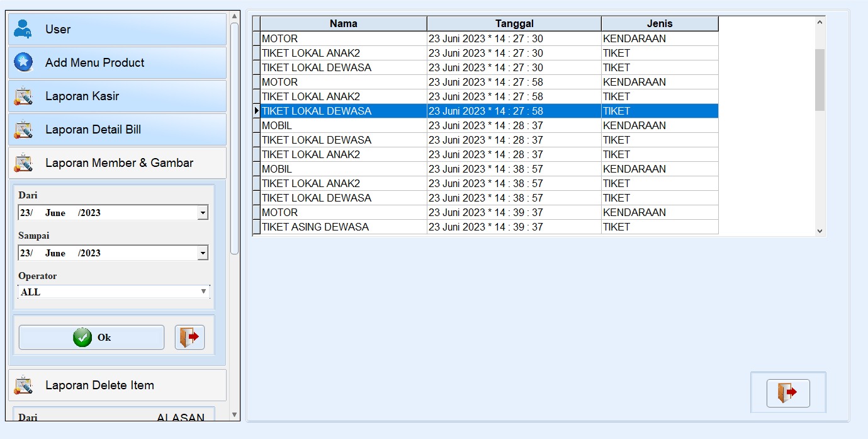This screenshot has height=439, width=868.
Task: Select TIKET LOKAL DEWASA row at 14 : 28 : 37
Action: [x=489, y=140]
